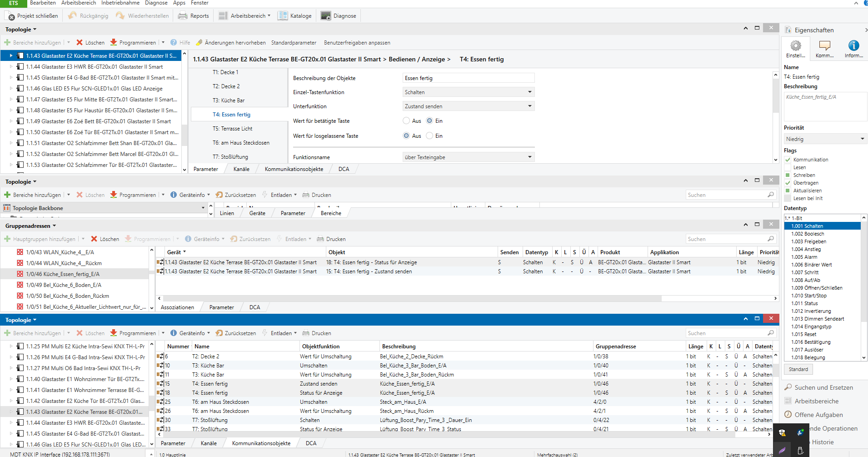The width and height of the screenshot is (868, 457).
Task: Click the Standard button under Datentyp
Action: click(x=798, y=369)
